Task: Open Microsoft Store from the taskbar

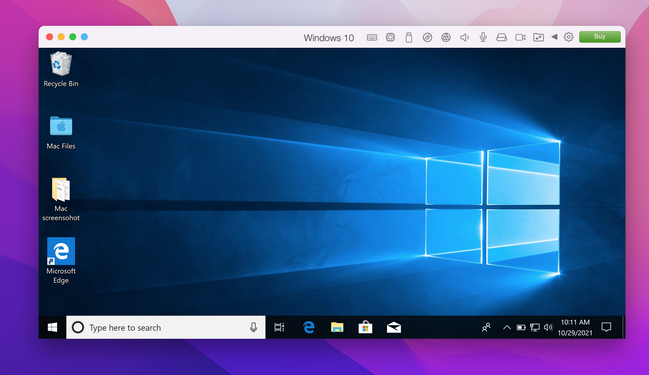Action: [x=365, y=327]
